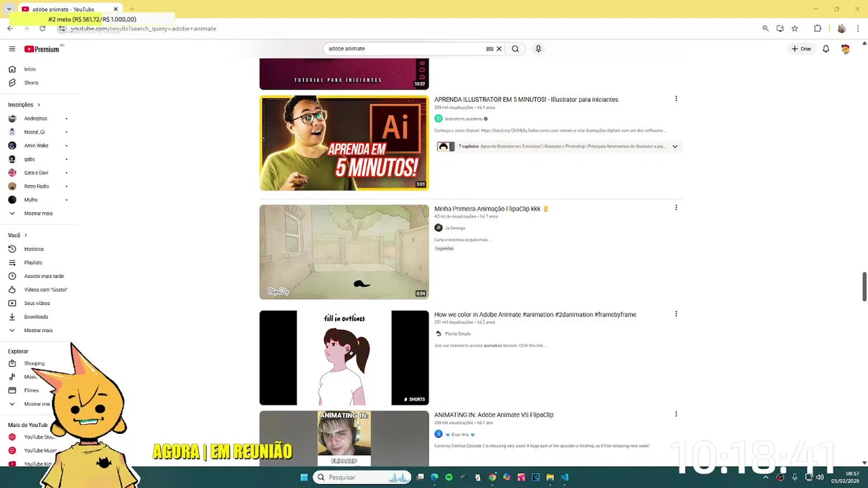Open Evan Arts channel link
Image resolution: width=868 pixels, height=488 pixels.
[460, 434]
